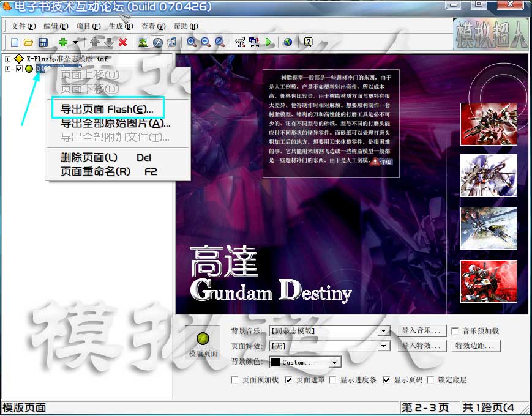The height and width of the screenshot is (416, 532).
Task: Click the New file toolbar icon
Action: pos(15,42)
